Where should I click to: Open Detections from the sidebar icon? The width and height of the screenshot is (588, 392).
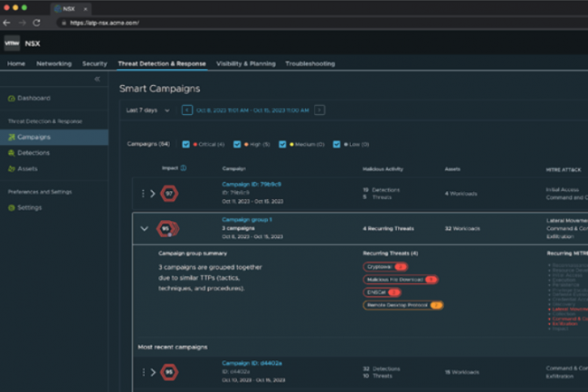point(12,153)
